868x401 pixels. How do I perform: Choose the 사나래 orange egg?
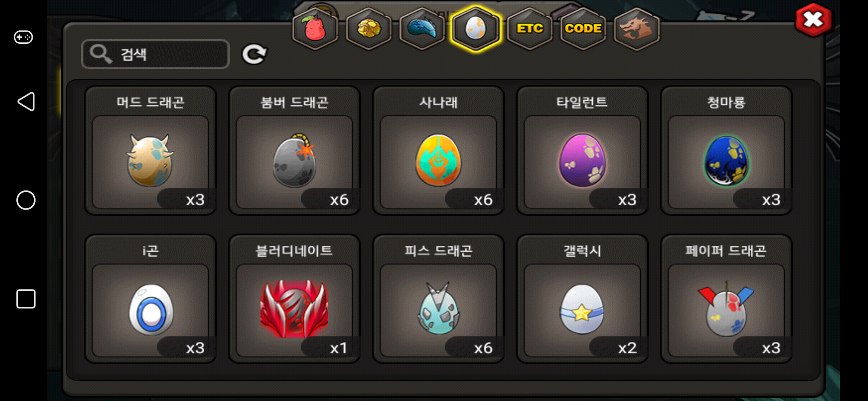coord(438,150)
